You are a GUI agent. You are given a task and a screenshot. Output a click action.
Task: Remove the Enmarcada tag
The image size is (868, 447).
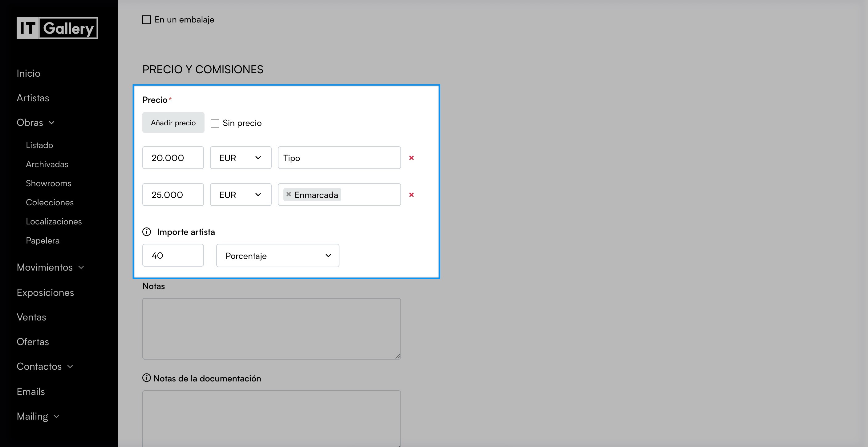289,194
